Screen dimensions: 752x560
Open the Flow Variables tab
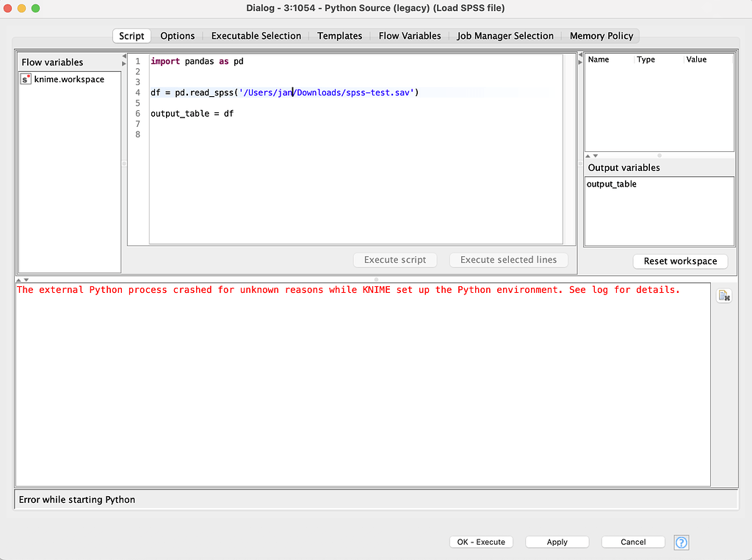pos(409,35)
